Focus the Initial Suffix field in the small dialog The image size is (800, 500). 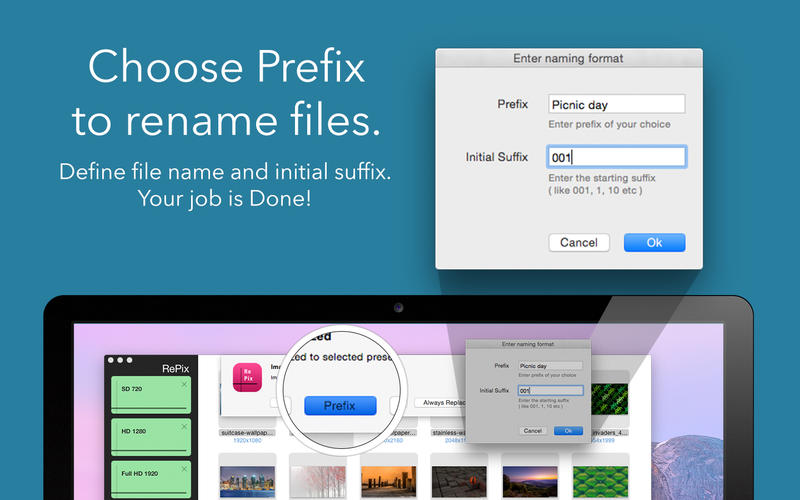[x=551, y=390]
